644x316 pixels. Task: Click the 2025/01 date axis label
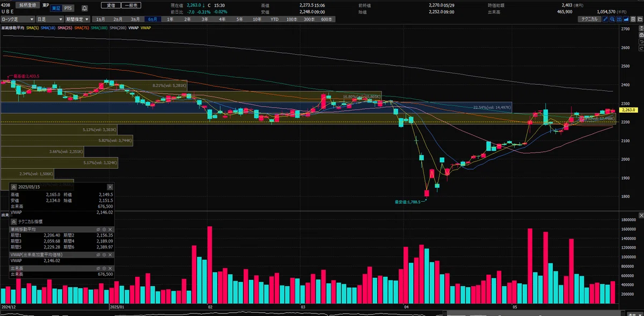pyautogui.click(x=116, y=307)
